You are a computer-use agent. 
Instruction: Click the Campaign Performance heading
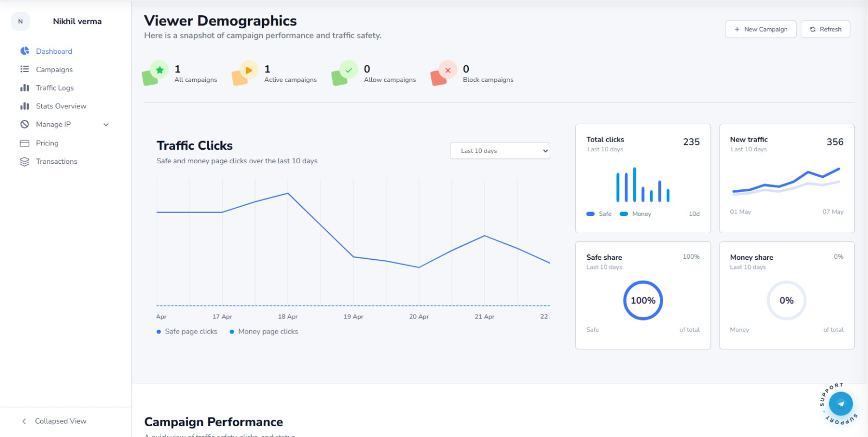pyautogui.click(x=213, y=422)
